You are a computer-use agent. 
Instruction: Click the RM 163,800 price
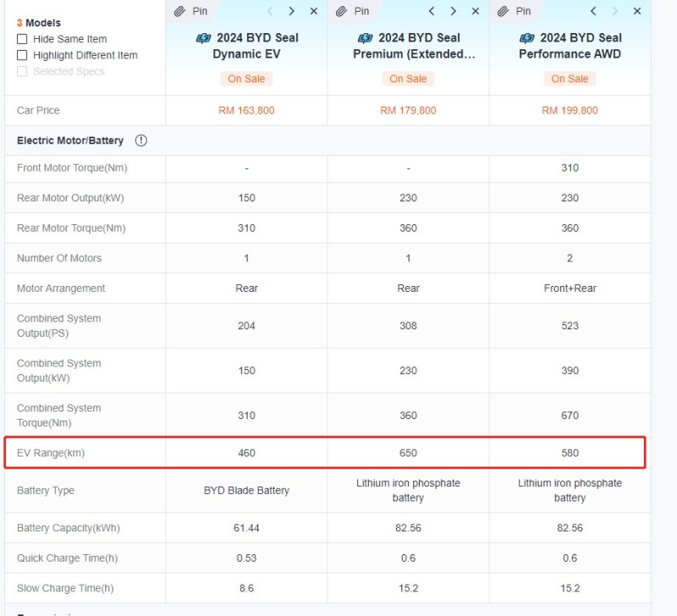pos(246,111)
